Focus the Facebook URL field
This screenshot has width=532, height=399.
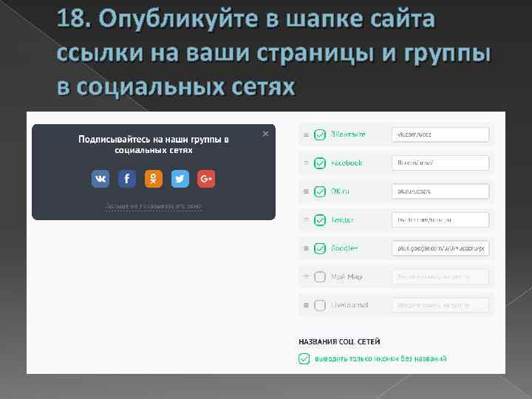(440, 163)
